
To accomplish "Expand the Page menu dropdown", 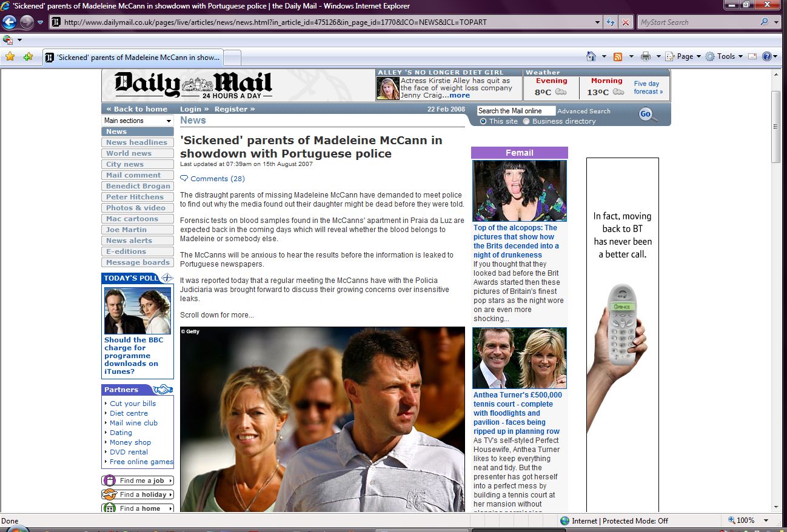I will tap(683, 56).
